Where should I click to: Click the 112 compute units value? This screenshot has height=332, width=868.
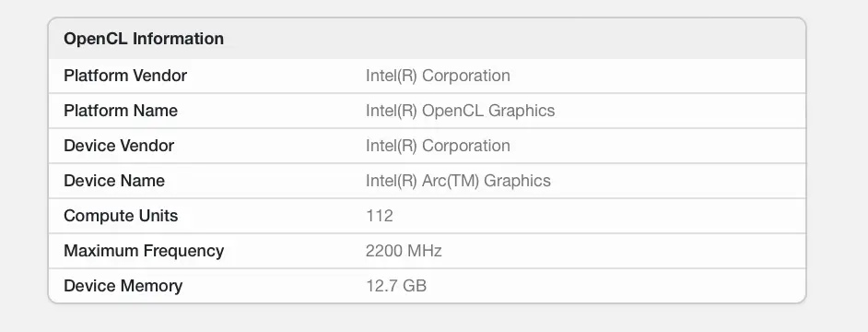click(x=380, y=216)
